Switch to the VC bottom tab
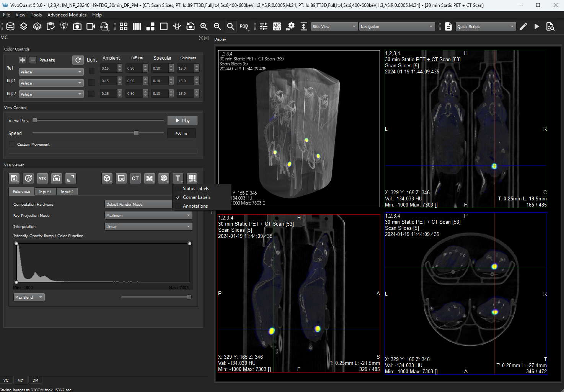Screen dimensions: 564x392 click(6, 380)
